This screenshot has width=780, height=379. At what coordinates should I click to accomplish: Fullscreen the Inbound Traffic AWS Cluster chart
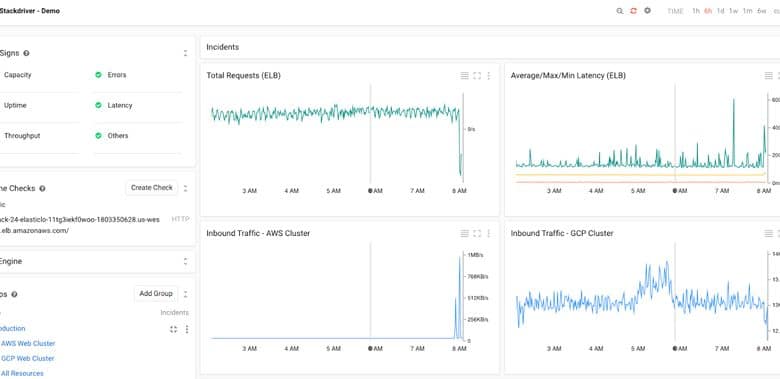click(x=477, y=233)
